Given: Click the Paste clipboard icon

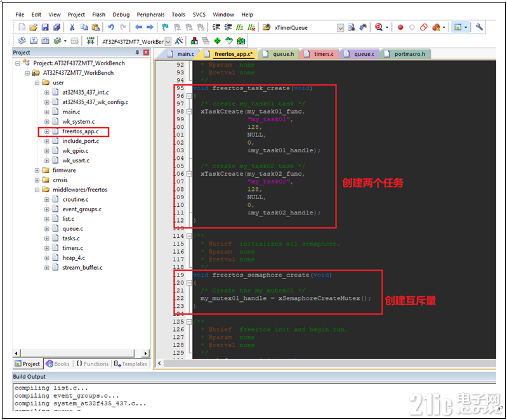Looking at the screenshot, I should click(95, 27).
